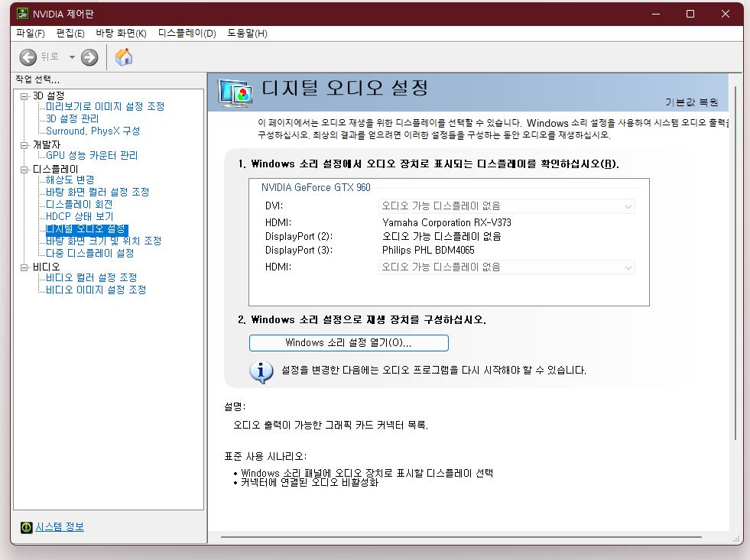Minimize the NVIDIA 제어판 window
The image size is (750, 560).
pyautogui.click(x=656, y=14)
